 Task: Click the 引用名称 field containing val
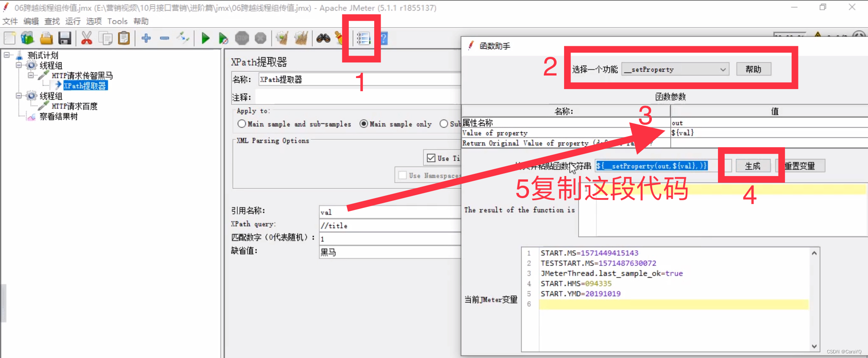tap(390, 212)
